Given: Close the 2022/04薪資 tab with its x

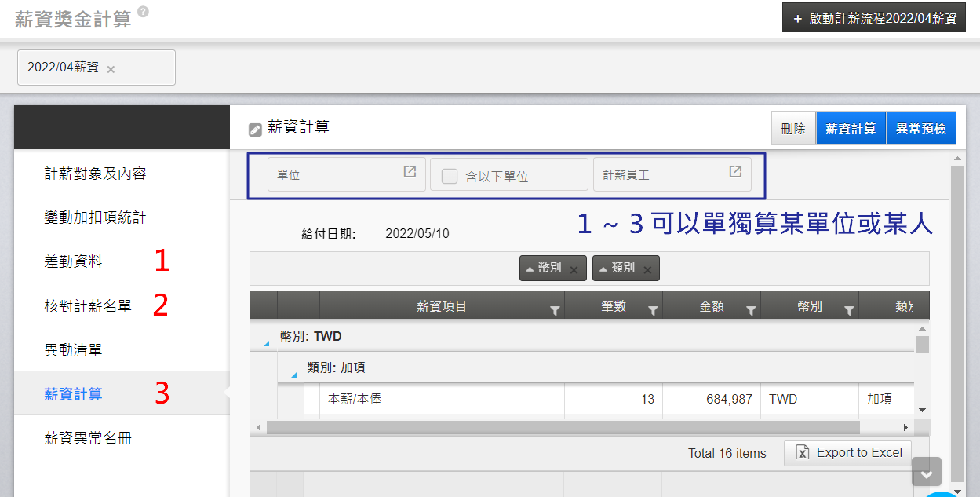Looking at the screenshot, I should 111,69.
